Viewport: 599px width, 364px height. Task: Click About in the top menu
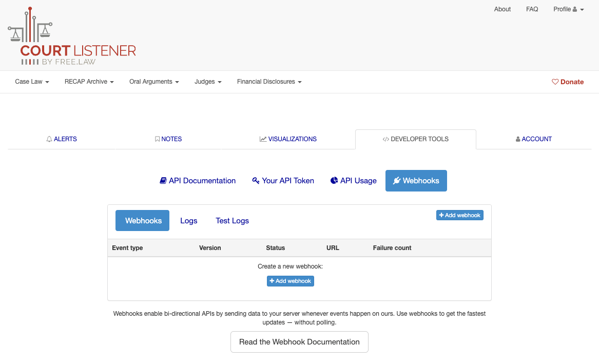(x=502, y=9)
